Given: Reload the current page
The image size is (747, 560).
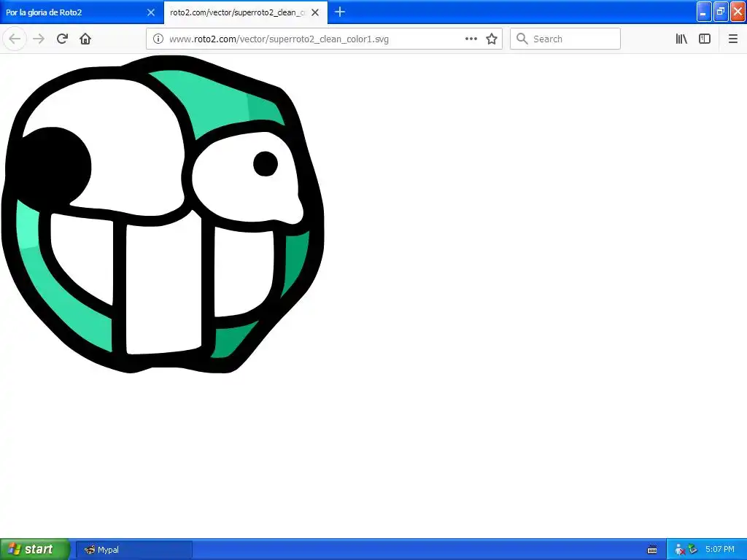Looking at the screenshot, I should [62, 39].
